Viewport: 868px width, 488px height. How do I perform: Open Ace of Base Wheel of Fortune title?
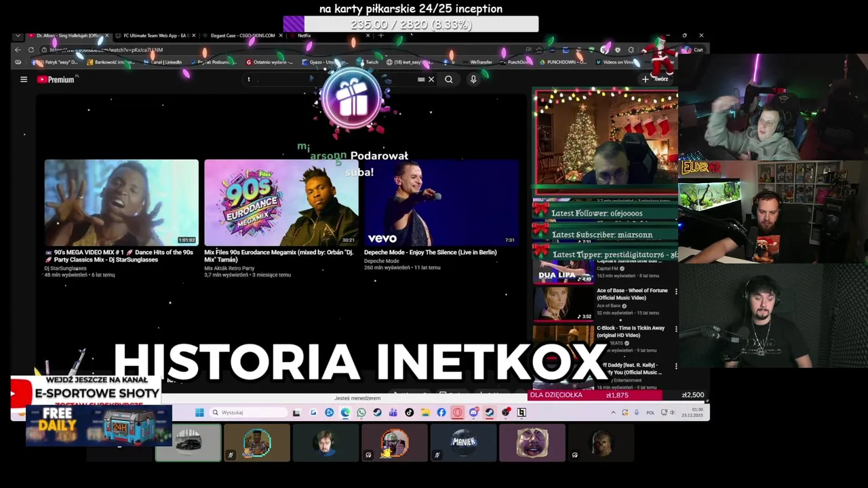tap(632, 293)
